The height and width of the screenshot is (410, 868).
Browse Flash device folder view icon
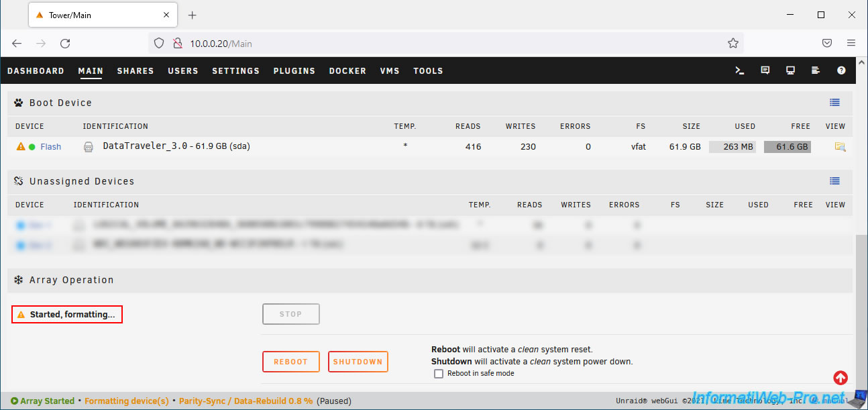(x=840, y=147)
